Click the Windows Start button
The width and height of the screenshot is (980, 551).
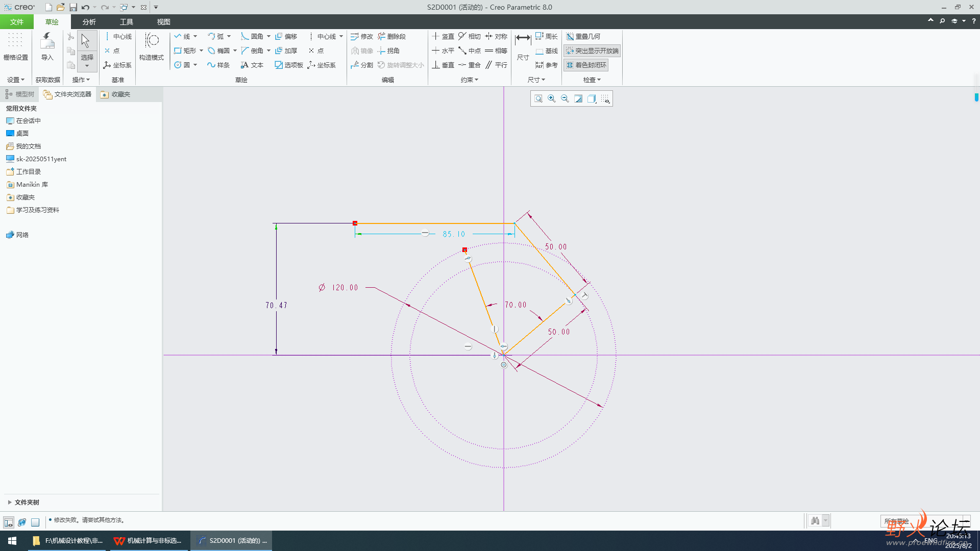click(12, 541)
